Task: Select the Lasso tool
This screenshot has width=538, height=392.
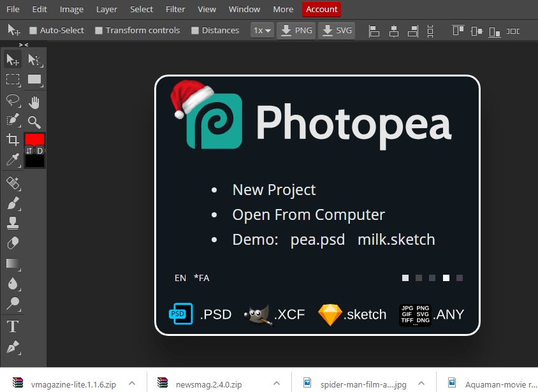Action: pyautogui.click(x=13, y=100)
